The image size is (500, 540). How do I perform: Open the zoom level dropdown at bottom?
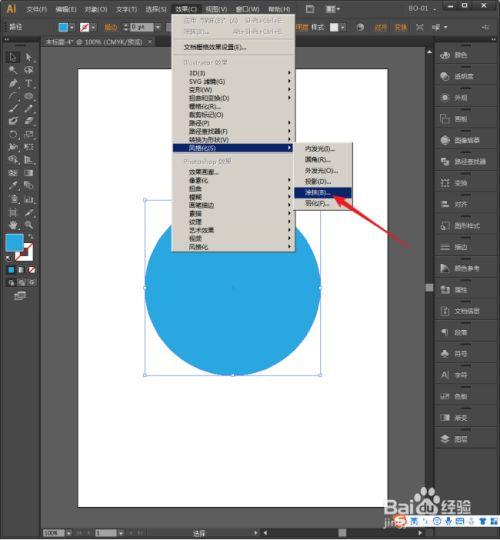[69, 533]
